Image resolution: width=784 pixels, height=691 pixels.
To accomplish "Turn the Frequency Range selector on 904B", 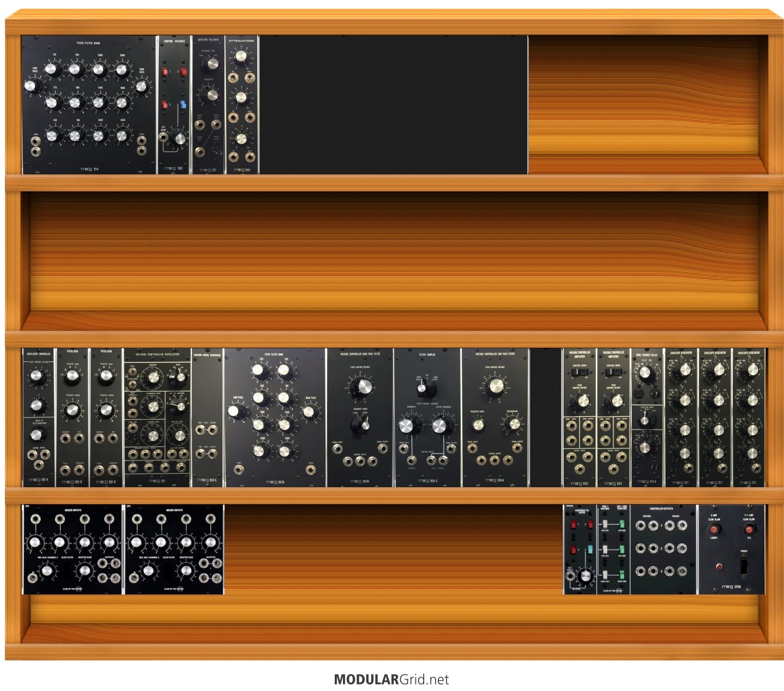I will [361, 425].
